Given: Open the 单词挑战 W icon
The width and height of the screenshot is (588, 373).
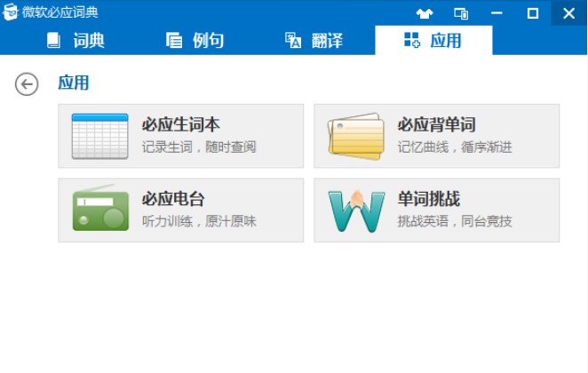Looking at the screenshot, I should [x=357, y=210].
